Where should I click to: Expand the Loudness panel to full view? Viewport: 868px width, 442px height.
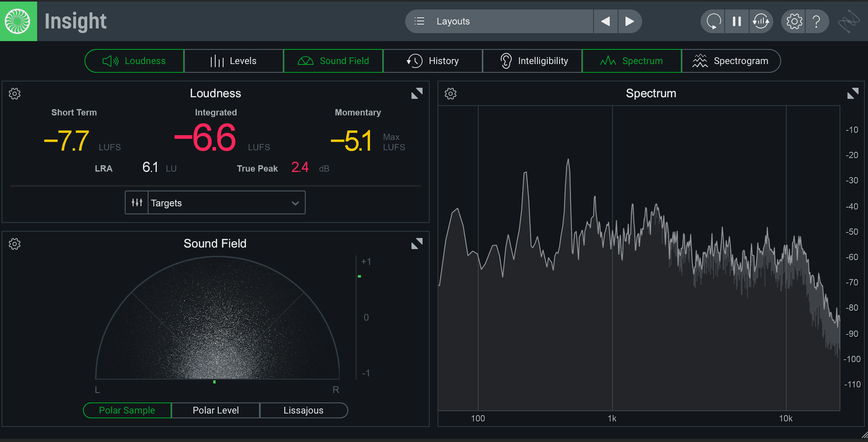click(417, 93)
